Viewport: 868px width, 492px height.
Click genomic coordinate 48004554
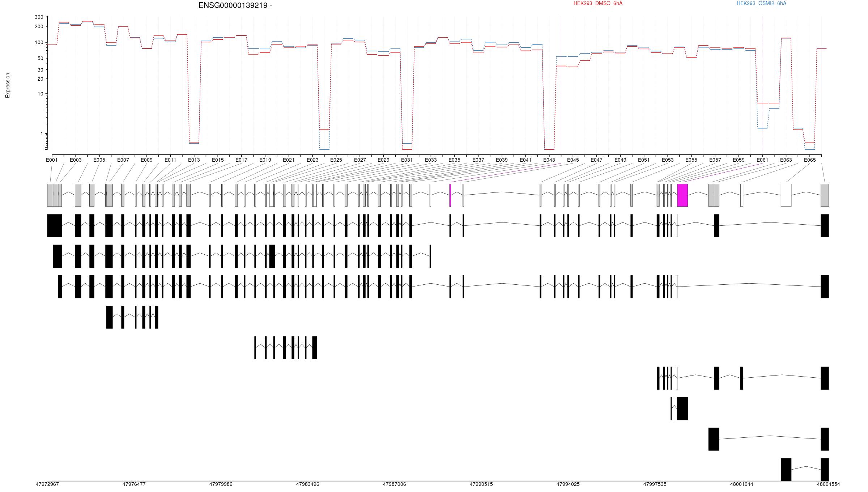tap(828, 484)
